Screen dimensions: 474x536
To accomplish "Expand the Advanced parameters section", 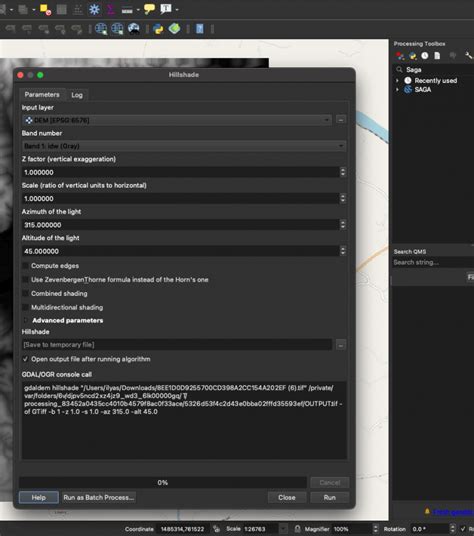I will [26, 320].
